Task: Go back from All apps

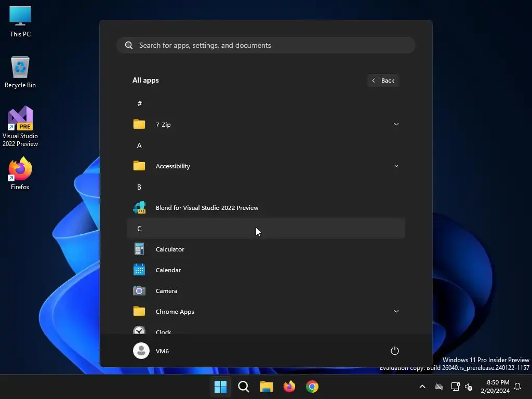Action: pos(383,81)
